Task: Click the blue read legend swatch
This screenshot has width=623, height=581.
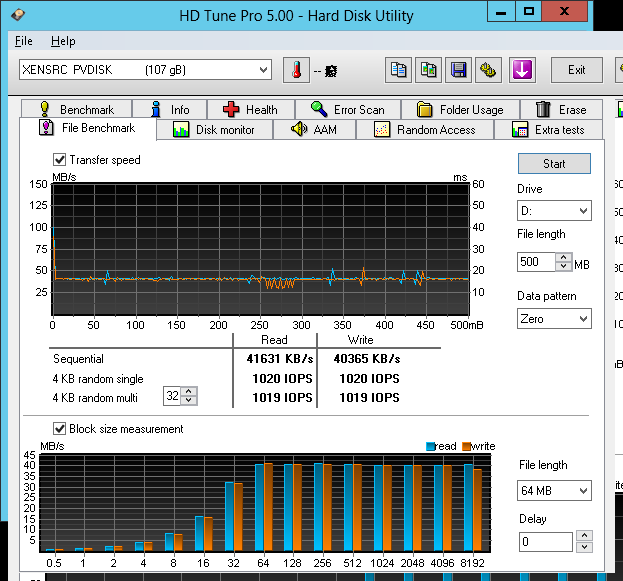Action: pyautogui.click(x=430, y=446)
